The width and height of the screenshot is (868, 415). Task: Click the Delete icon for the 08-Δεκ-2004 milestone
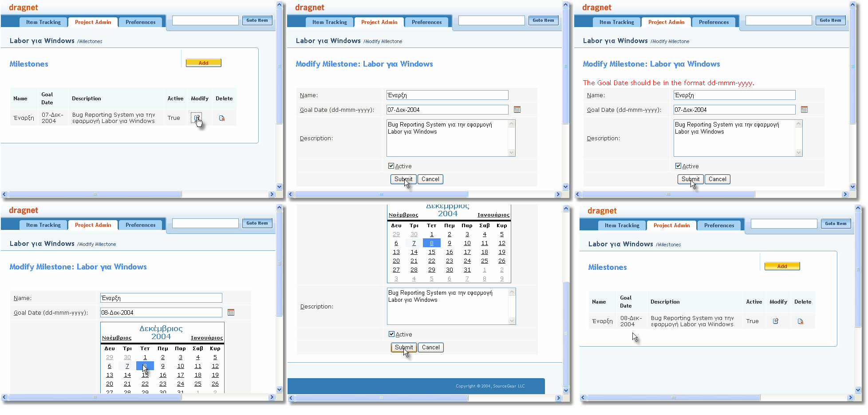point(801,321)
